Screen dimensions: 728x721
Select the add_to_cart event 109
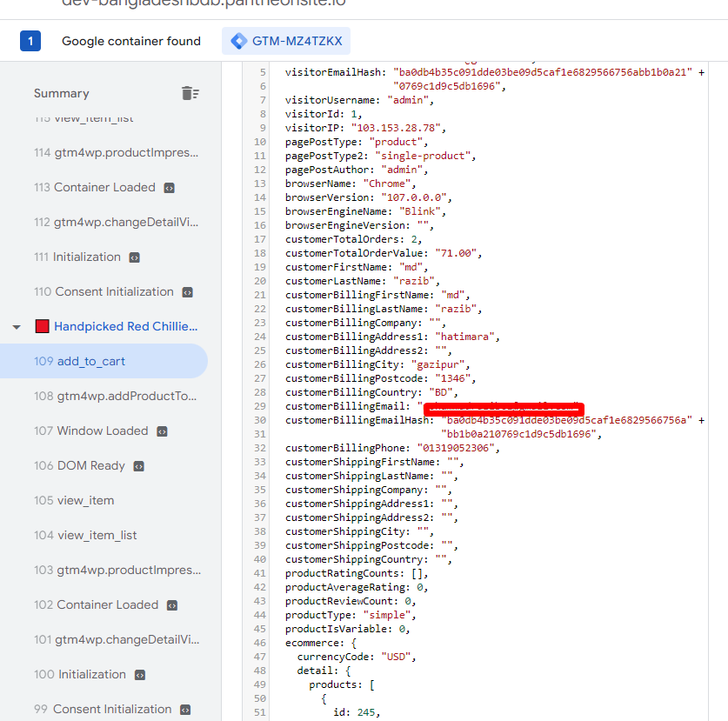coord(92,361)
